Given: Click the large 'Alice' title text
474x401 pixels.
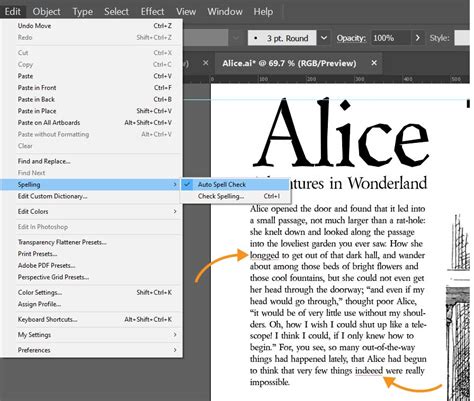Looking at the screenshot, I should pyautogui.click(x=341, y=133).
